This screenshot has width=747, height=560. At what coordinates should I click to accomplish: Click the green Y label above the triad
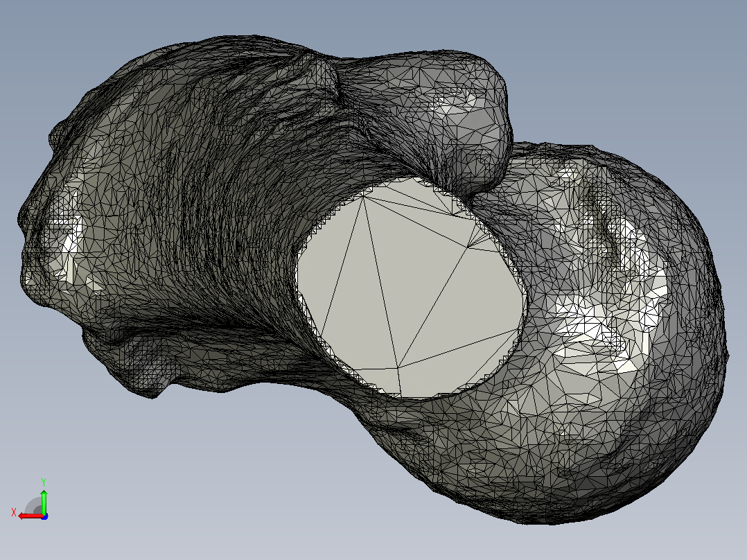pyautogui.click(x=44, y=482)
